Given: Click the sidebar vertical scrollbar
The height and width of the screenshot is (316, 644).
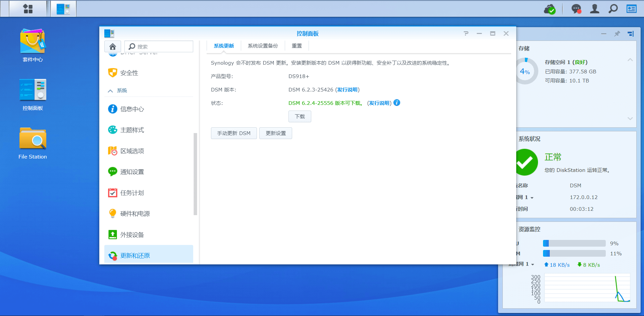Looking at the screenshot, I should pos(195,174).
